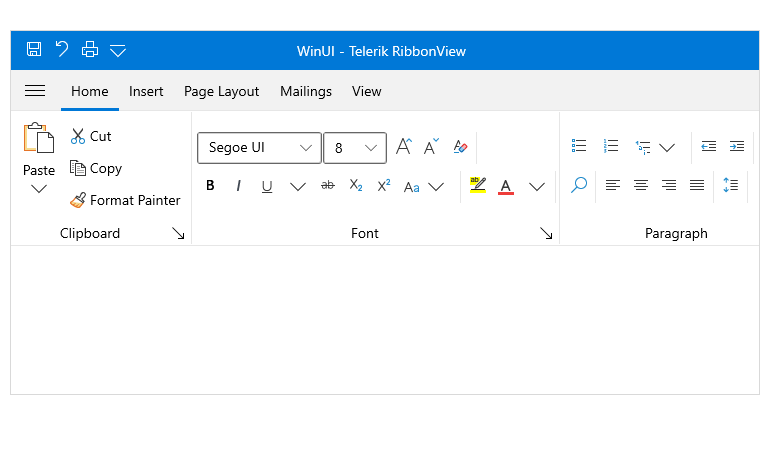Switch to the Insert tab
Image resolution: width=770 pixels, height=455 pixels.
146,91
